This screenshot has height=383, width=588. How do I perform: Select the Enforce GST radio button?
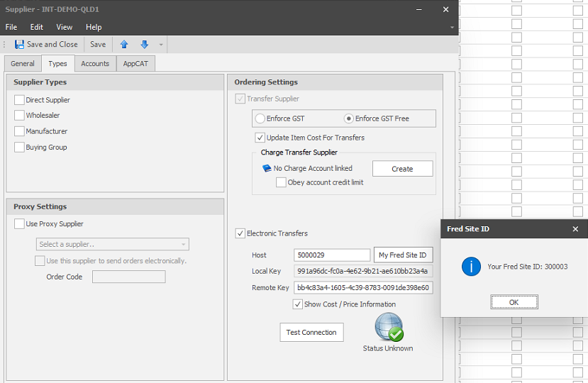(260, 118)
